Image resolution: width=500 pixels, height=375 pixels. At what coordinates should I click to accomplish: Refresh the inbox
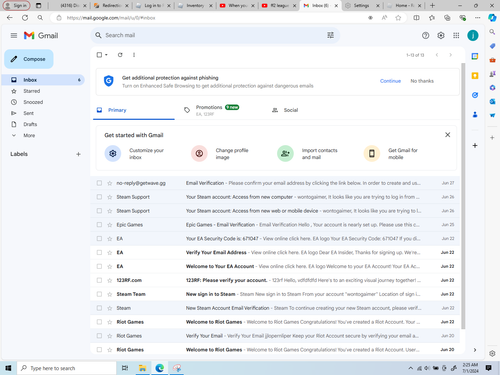pos(120,55)
